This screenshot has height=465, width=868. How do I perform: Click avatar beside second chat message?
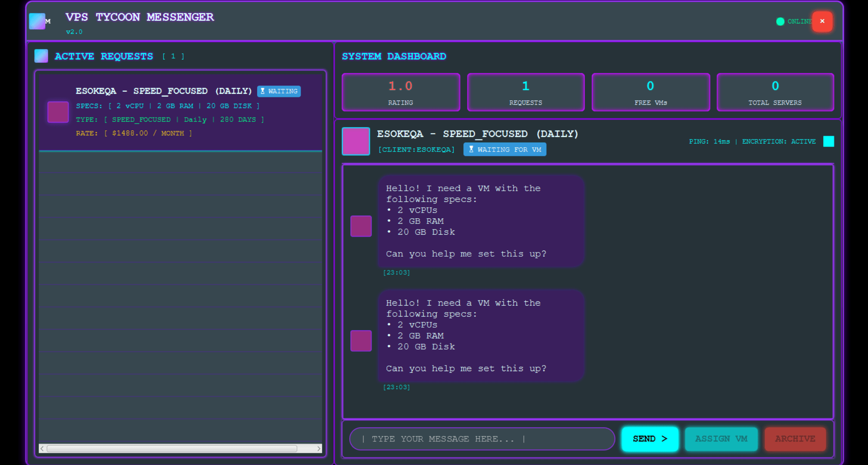point(361,341)
